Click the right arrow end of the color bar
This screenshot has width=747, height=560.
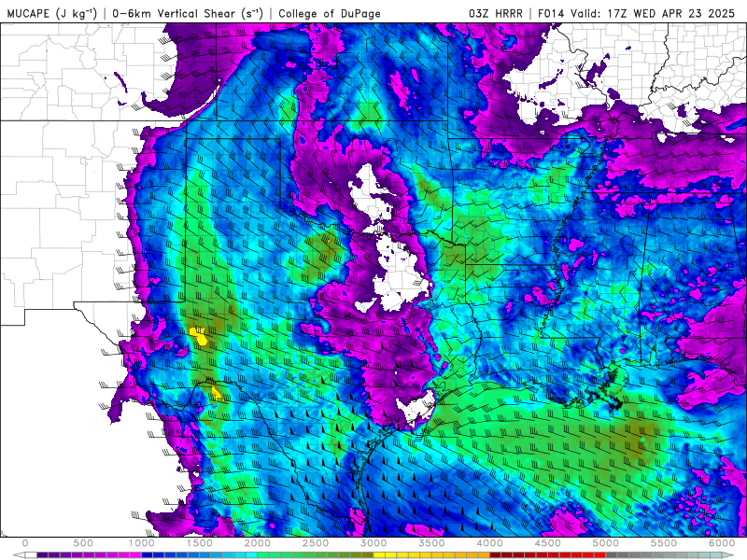pos(729,555)
